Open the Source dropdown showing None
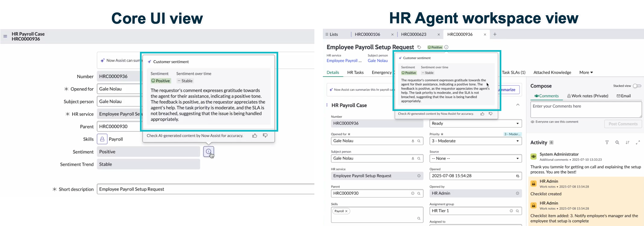Image resolution: width=644 pixels, height=226 pixels. (x=475, y=158)
